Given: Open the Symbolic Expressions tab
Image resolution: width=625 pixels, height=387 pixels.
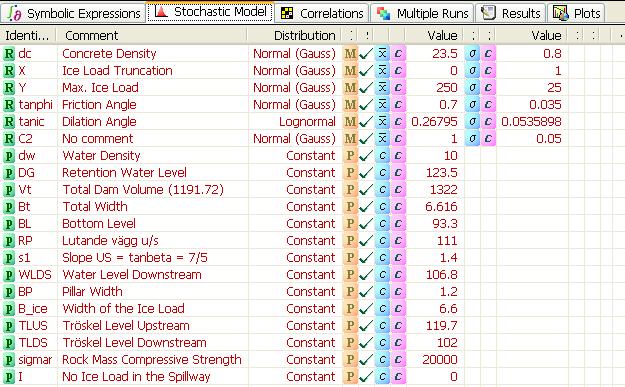Looking at the screenshot, I should coord(73,13).
